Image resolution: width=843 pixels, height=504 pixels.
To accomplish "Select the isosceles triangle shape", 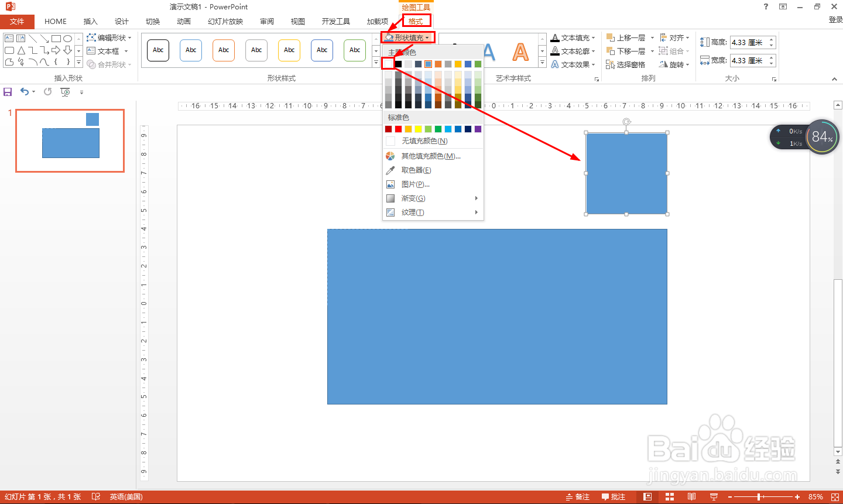I will [21, 50].
